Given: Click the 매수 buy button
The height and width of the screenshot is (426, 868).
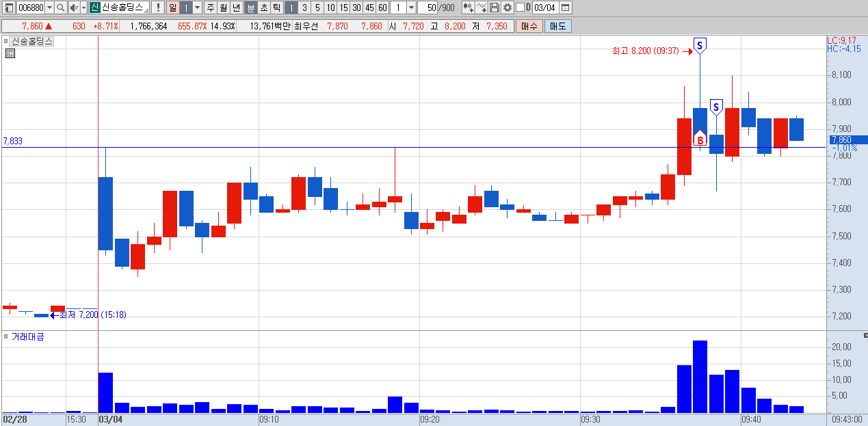Looking at the screenshot, I should point(529,26).
